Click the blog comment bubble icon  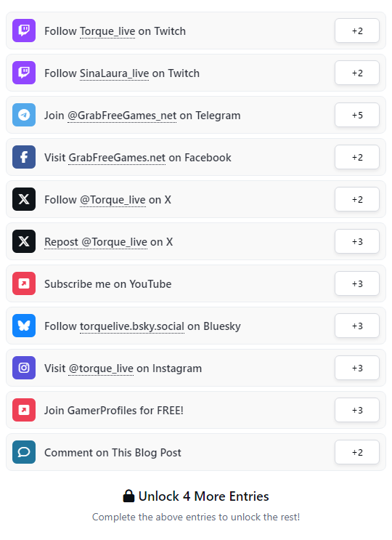coord(24,452)
